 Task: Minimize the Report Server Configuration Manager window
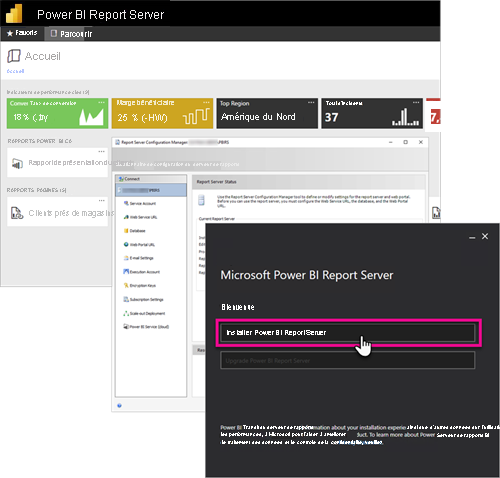pyautogui.click(x=391, y=142)
